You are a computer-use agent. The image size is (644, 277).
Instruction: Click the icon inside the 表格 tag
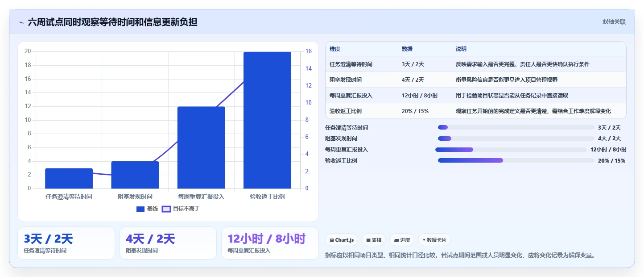point(368,240)
